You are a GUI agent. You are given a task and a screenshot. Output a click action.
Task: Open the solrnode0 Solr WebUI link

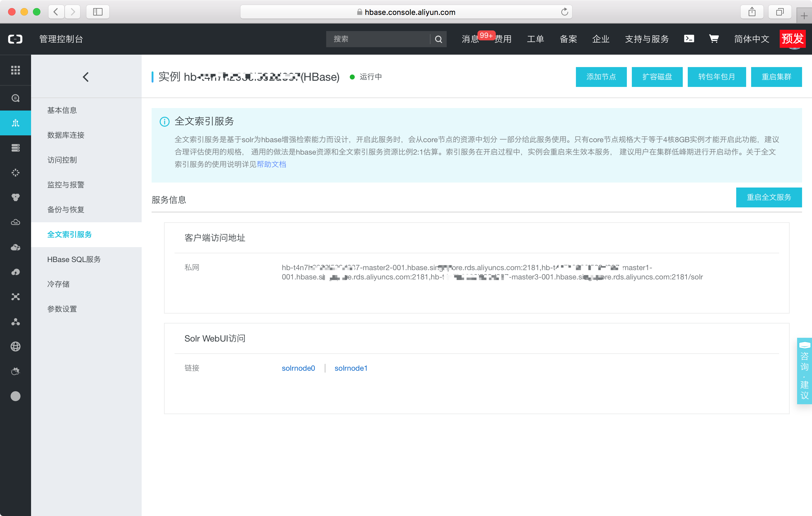(298, 368)
